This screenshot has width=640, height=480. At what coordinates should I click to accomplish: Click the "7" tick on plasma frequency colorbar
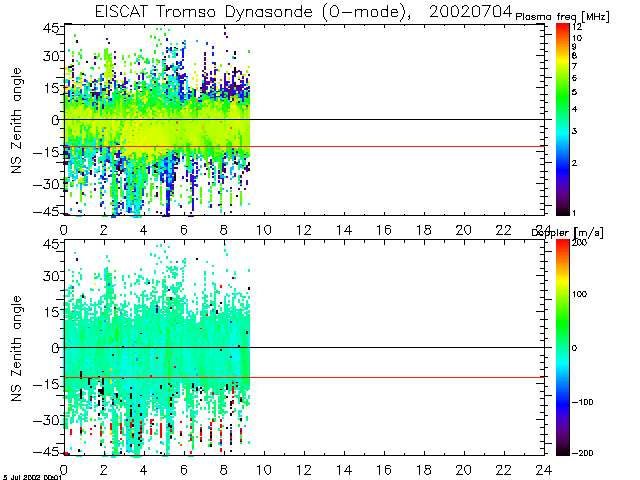(574, 66)
